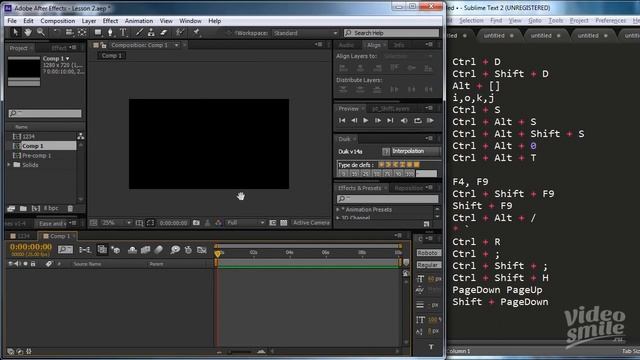Select the Eraser tool
640x360 pixels.
pyautogui.click(x=164, y=33)
